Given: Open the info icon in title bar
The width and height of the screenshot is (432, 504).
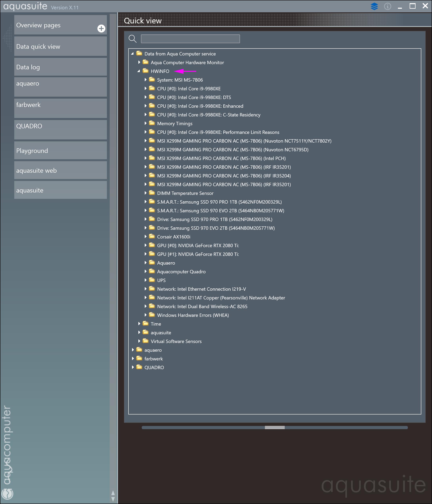Looking at the screenshot, I should tap(387, 6).
